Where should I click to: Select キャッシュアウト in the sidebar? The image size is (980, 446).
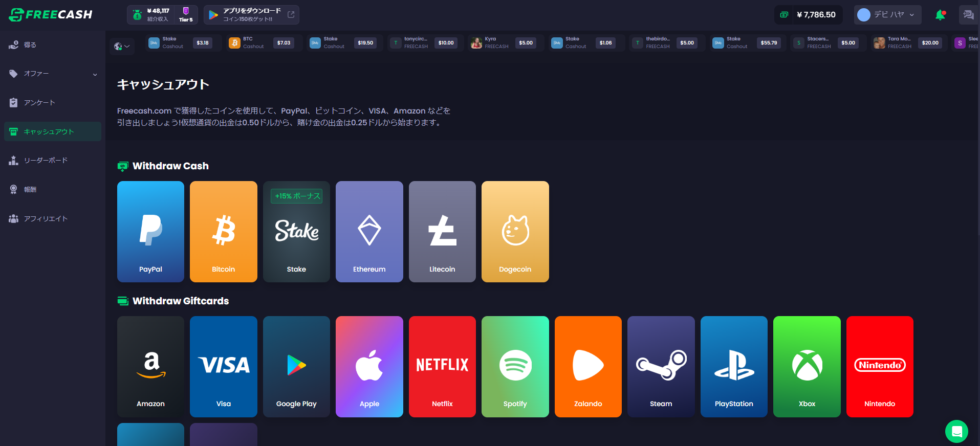coord(53,131)
